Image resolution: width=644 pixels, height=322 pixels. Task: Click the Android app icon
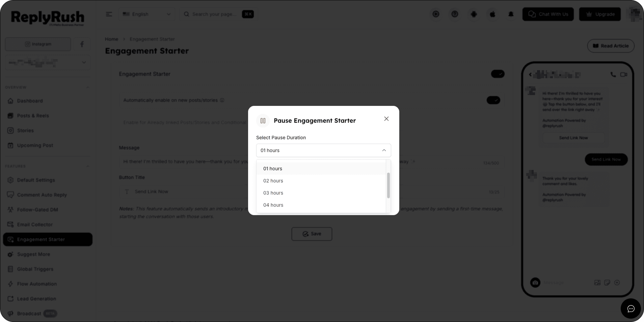(x=474, y=14)
